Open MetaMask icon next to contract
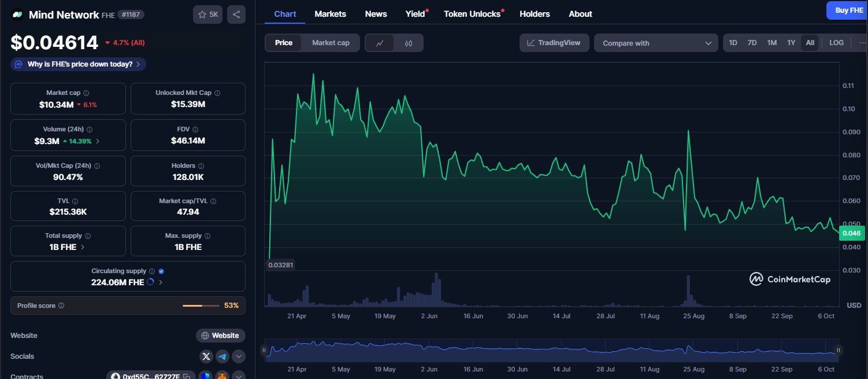This screenshot has width=868, height=379. (x=222, y=376)
